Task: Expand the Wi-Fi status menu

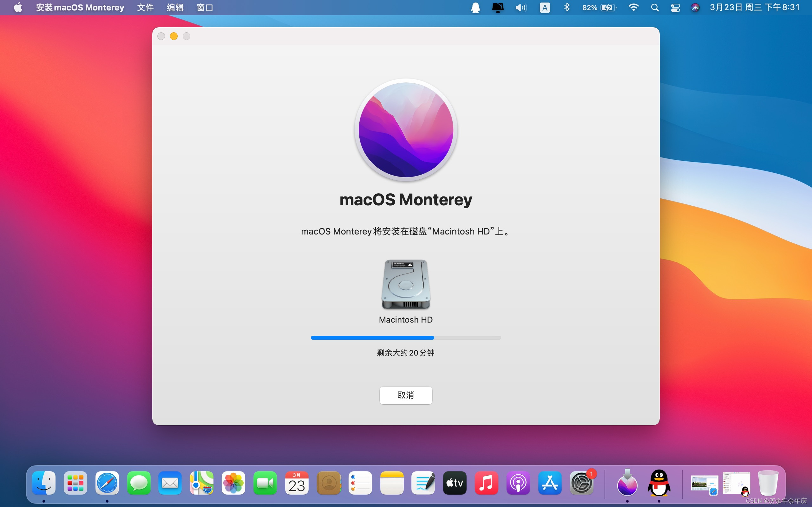Action: click(x=633, y=7)
